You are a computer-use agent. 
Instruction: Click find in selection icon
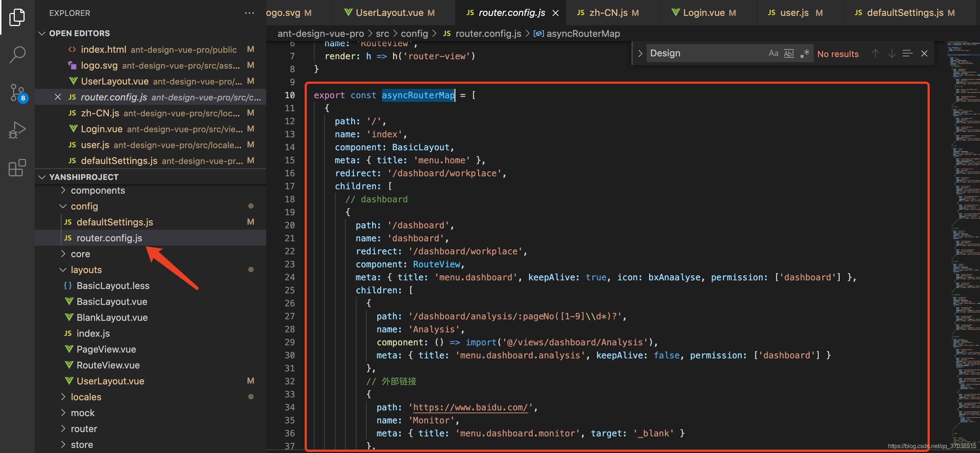coord(907,53)
